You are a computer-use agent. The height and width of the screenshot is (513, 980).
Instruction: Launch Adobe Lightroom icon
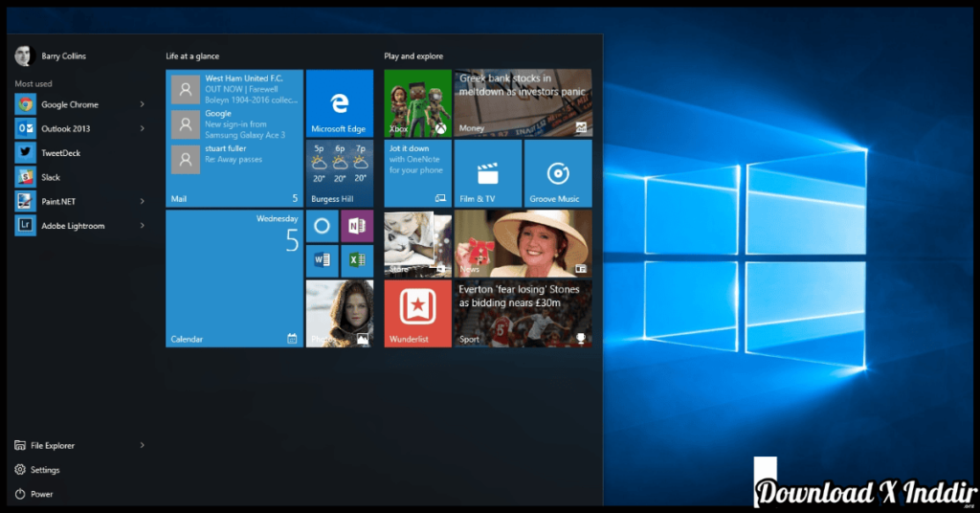pyautogui.click(x=25, y=226)
